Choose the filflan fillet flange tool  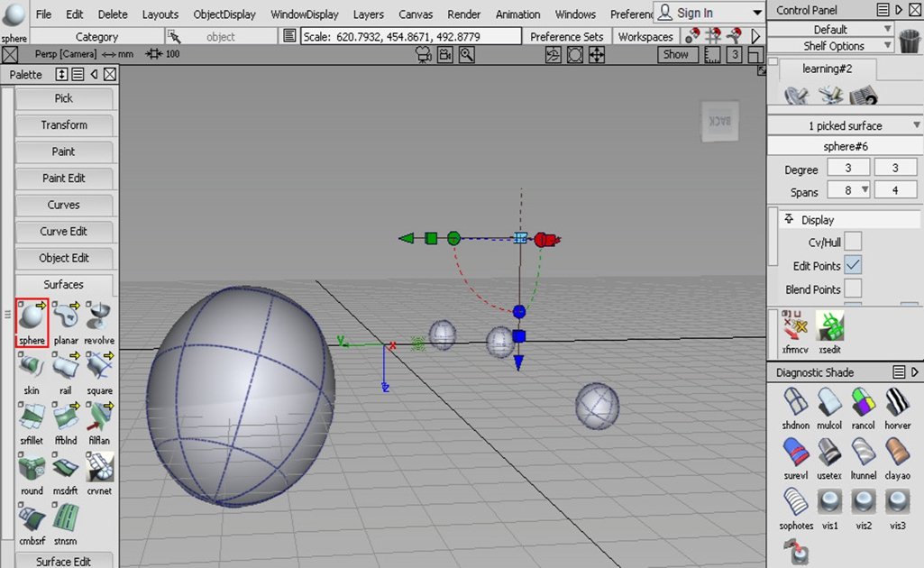point(99,423)
